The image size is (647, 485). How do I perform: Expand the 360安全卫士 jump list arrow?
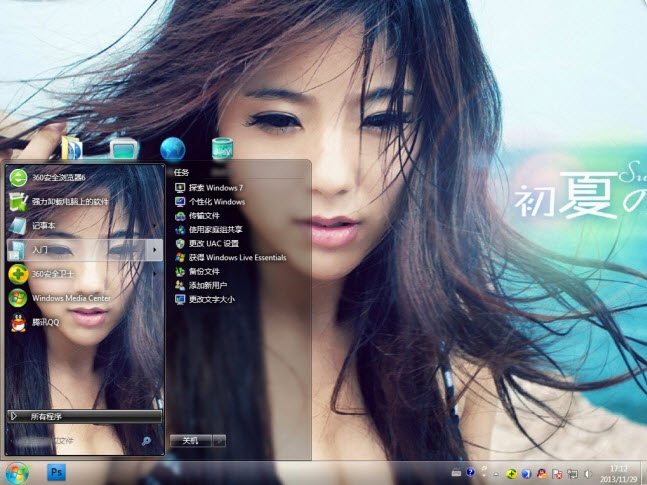(x=155, y=274)
